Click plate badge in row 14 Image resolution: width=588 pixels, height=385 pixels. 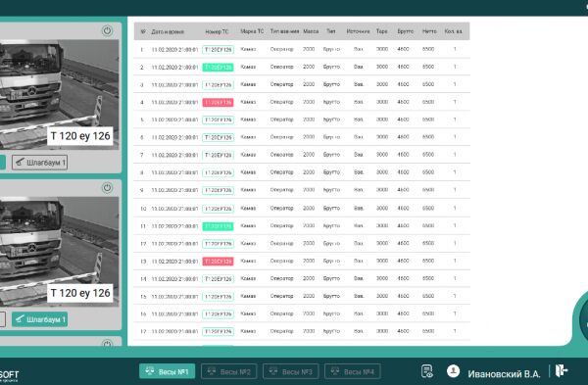tap(218, 279)
